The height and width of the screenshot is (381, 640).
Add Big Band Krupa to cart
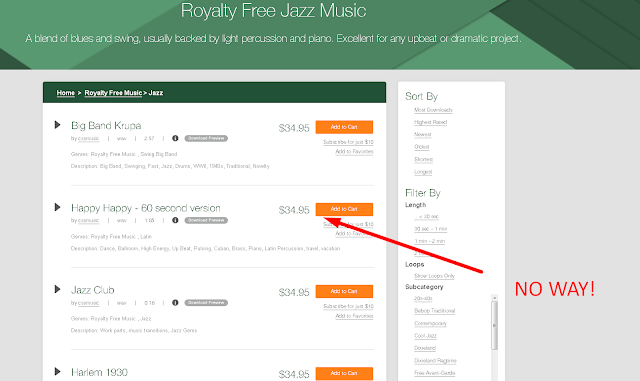(x=344, y=127)
